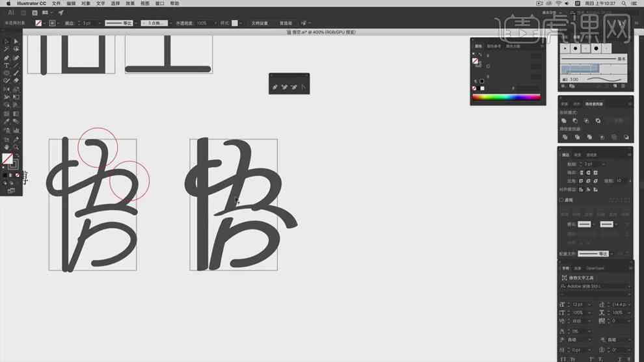644x362 pixels.
Task: Click the 文档设置 button
Action: tap(260, 23)
